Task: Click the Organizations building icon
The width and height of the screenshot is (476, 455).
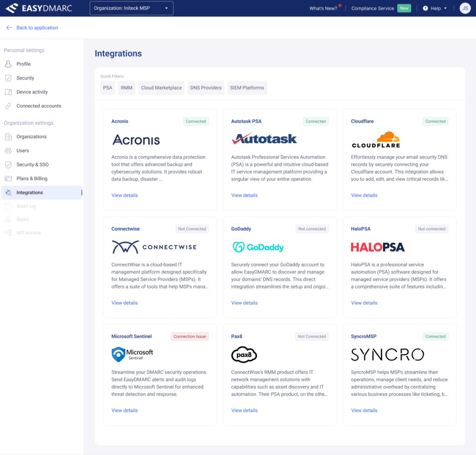Action: [8, 137]
